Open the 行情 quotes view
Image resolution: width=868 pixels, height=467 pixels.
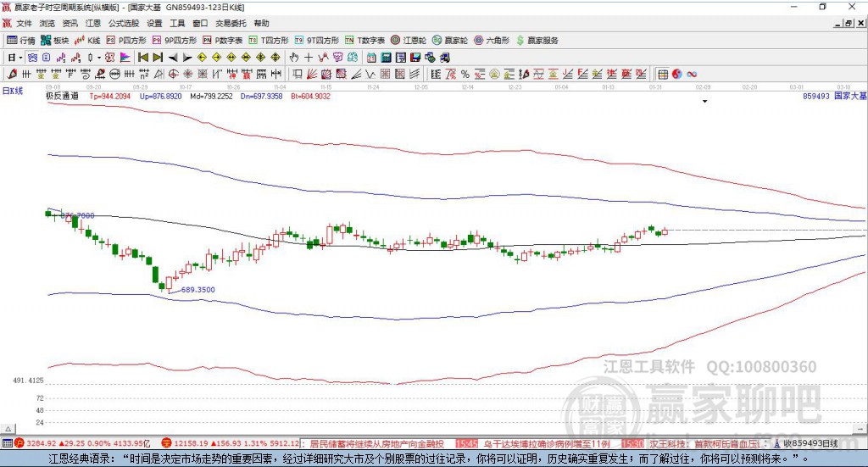pos(21,41)
